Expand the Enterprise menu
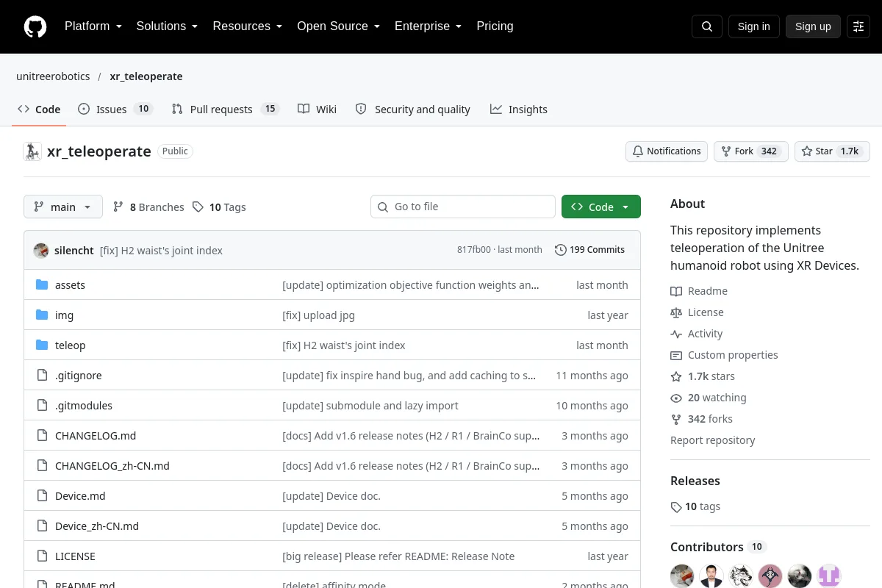This screenshot has width=882, height=588. point(428,26)
